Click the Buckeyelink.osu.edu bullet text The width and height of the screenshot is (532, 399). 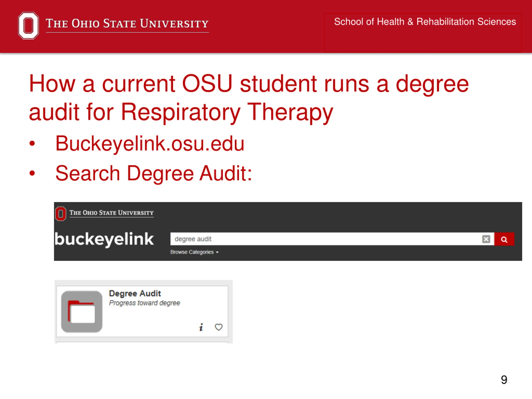pyautogui.click(x=150, y=144)
